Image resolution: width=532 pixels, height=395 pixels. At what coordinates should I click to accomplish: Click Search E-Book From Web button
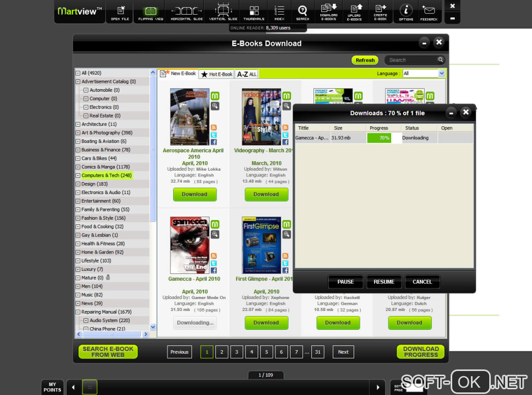(108, 352)
